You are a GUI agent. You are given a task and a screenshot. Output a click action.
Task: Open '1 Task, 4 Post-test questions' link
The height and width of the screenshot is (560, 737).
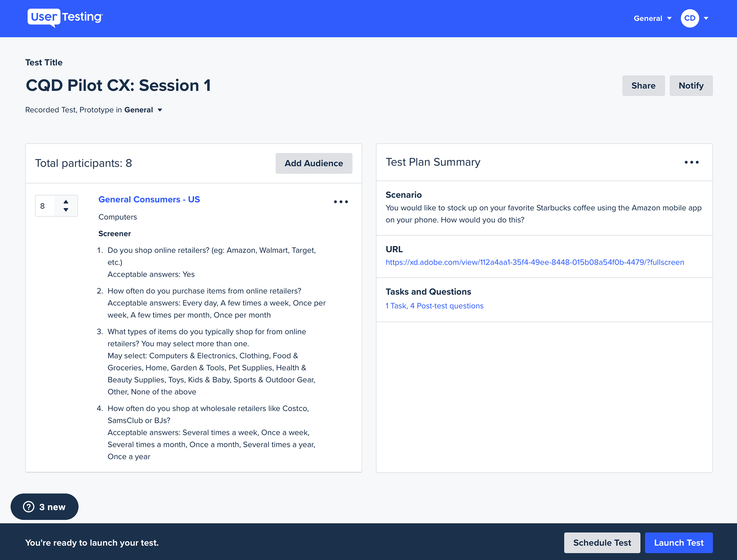click(434, 306)
